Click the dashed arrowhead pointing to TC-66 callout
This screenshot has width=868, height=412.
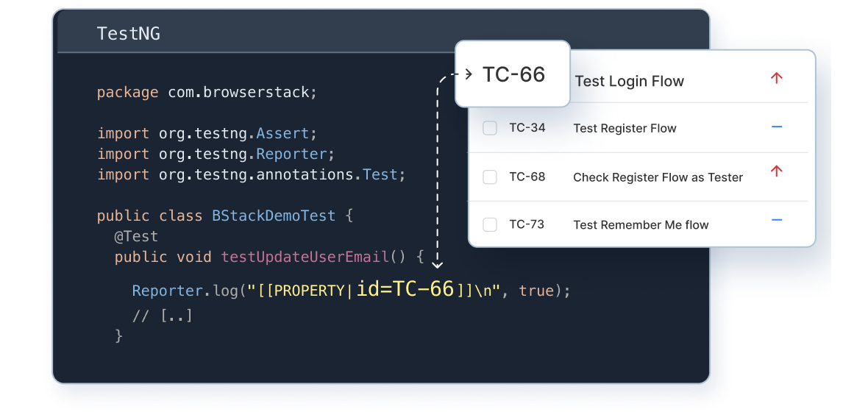coord(468,74)
